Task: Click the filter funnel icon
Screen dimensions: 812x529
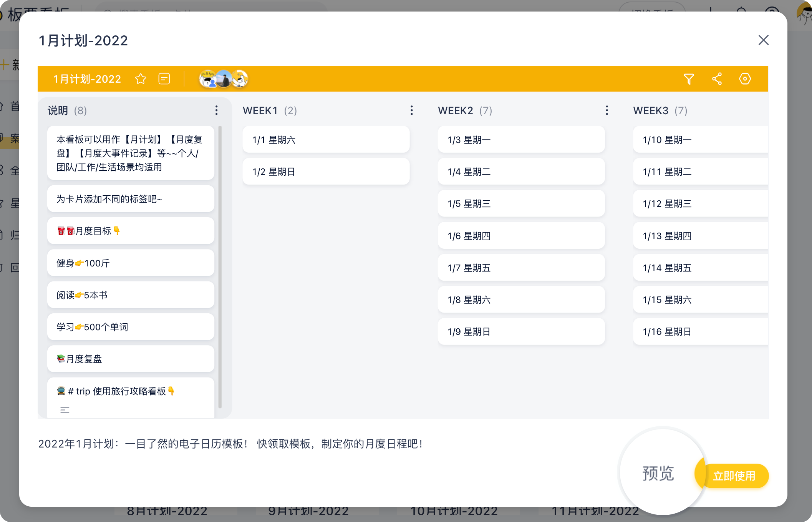Action: pyautogui.click(x=689, y=79)
